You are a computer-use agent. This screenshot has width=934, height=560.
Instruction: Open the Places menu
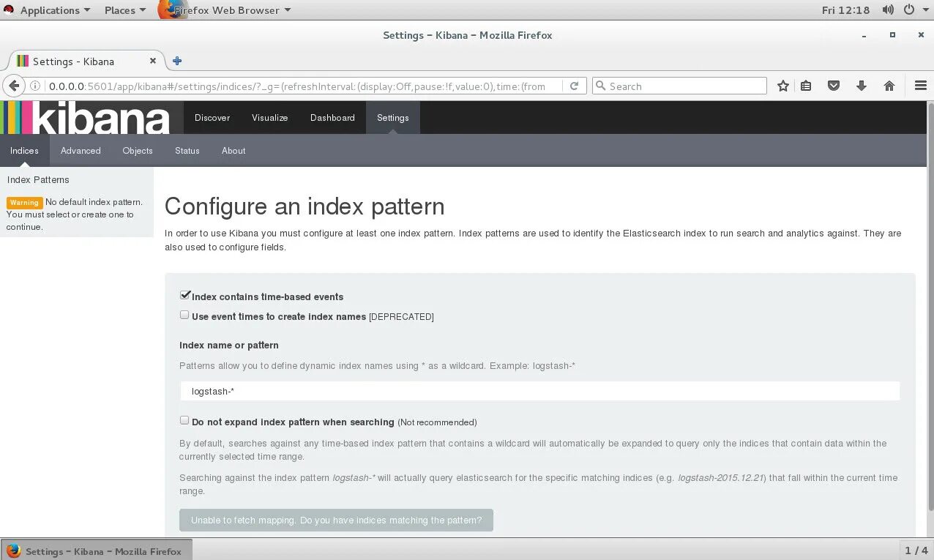coord(125,10)
